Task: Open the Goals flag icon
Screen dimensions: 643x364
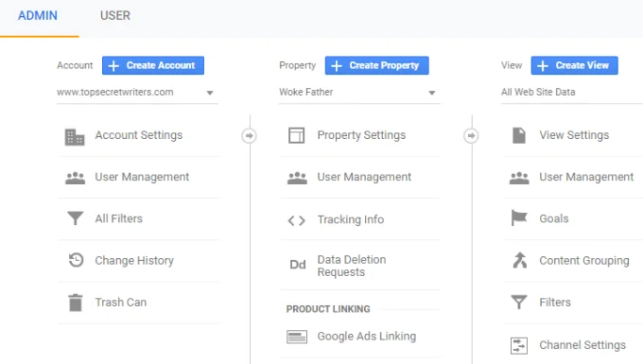Action: click(519, 217)
